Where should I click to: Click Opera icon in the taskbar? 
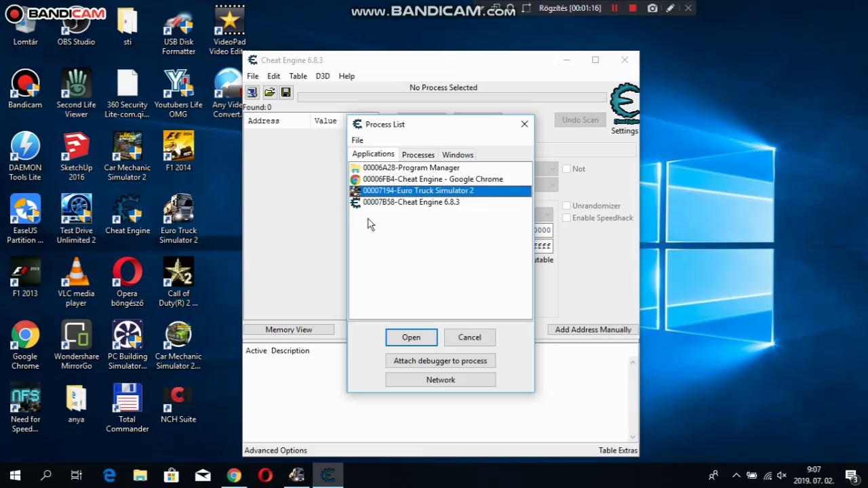[x=265, y=475]
